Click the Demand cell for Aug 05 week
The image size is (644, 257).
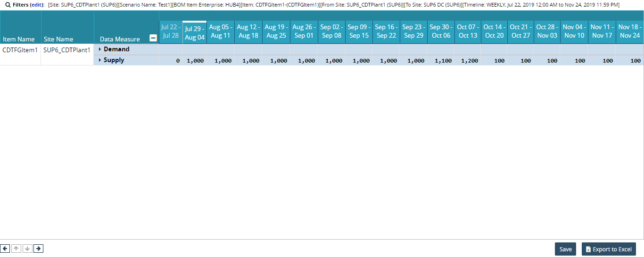coord(220,49)
